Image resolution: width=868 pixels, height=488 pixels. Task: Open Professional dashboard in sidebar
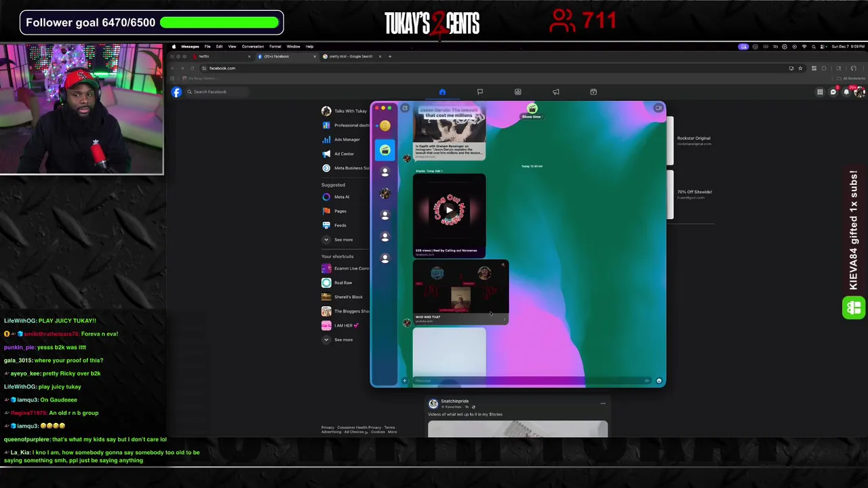[346, 125]
